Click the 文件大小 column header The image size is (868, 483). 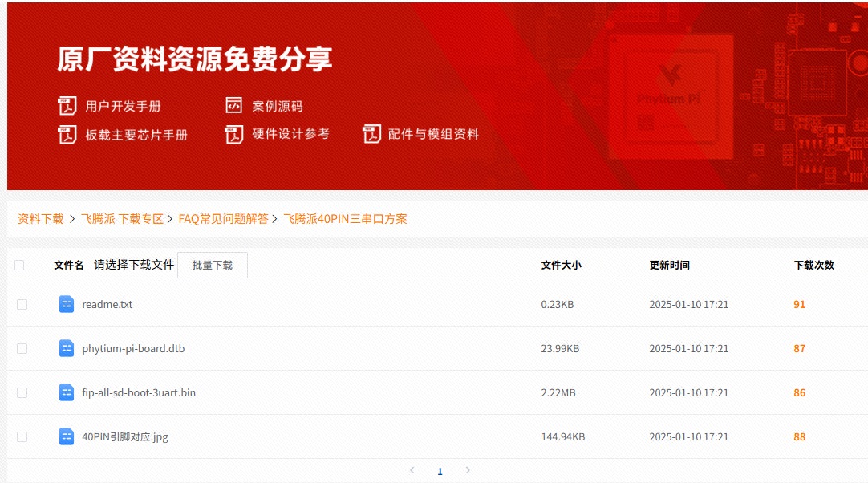562,266
